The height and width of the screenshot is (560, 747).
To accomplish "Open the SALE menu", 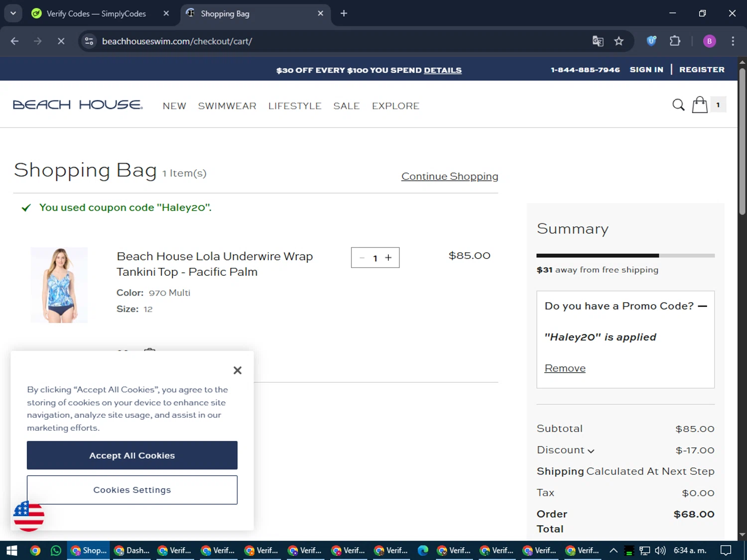I will pyautogui.click(x=347, y=106).
